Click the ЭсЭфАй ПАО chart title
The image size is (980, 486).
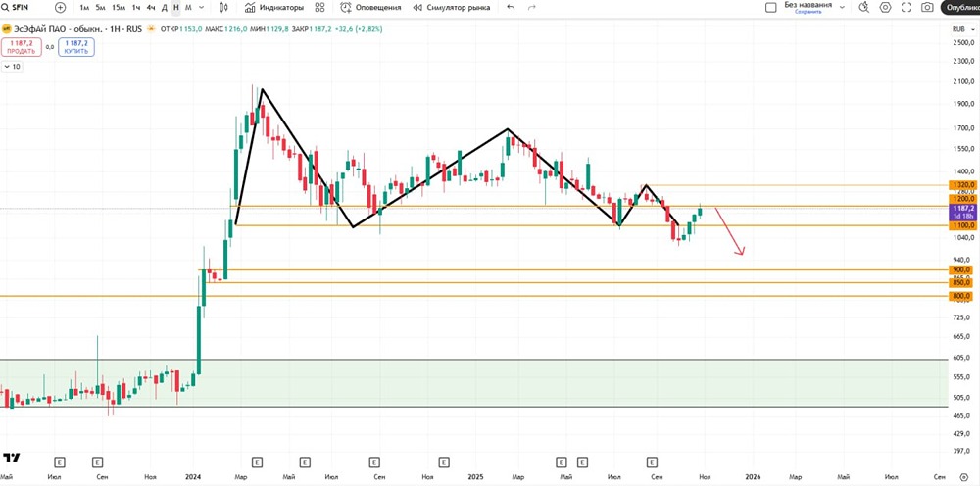78,29
